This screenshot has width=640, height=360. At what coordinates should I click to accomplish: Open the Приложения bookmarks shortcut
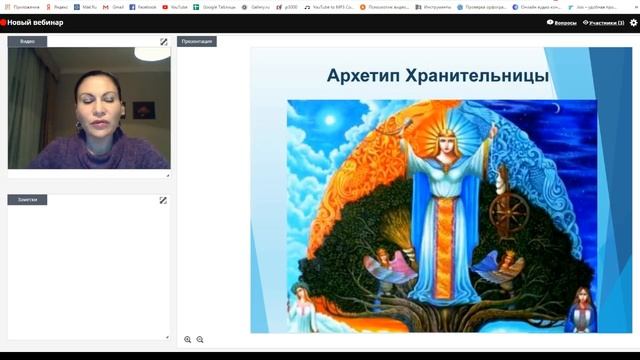point(22,7)
